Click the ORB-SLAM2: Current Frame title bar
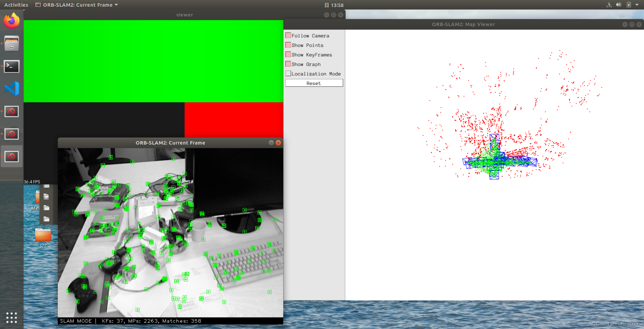 click(170, 143)
